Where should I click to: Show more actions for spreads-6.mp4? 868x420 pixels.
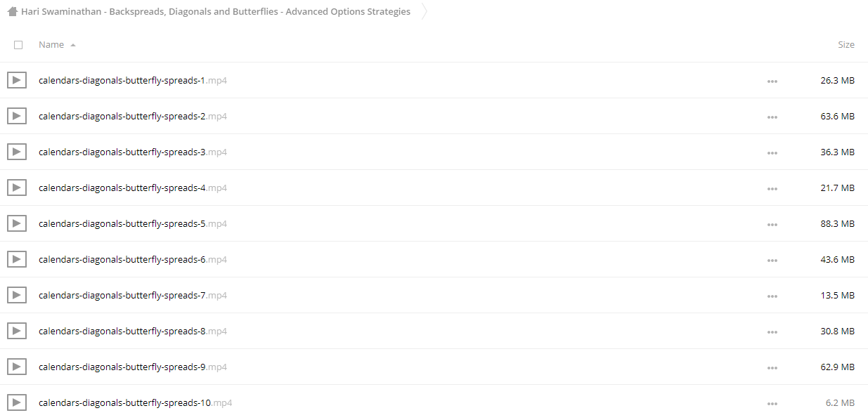[772, 260]
